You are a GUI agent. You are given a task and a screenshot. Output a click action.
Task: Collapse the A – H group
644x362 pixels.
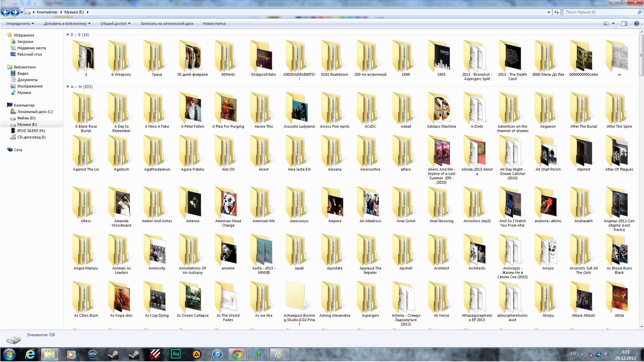(67, 86)
